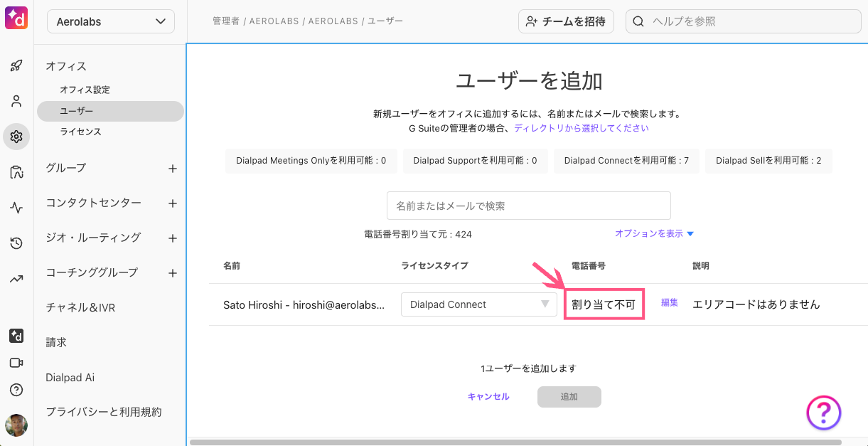
Task: Open オフィス設定 in the sidebar
Action: tap(85, 90)
